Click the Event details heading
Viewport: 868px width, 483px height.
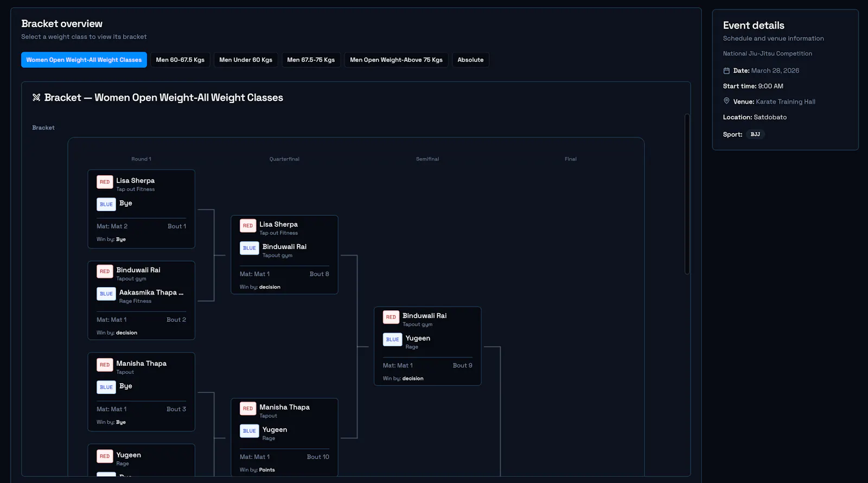tap(754, 26)
